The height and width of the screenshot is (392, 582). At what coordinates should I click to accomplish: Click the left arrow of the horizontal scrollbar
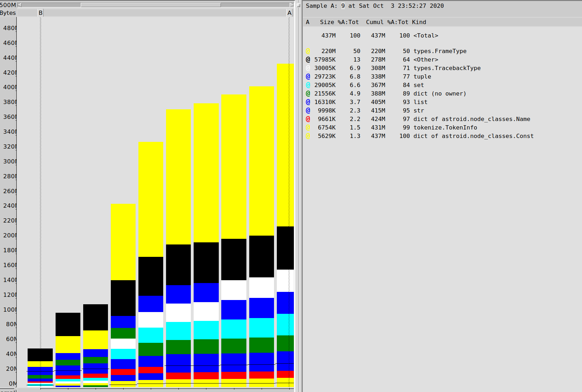tap(19, 5)
